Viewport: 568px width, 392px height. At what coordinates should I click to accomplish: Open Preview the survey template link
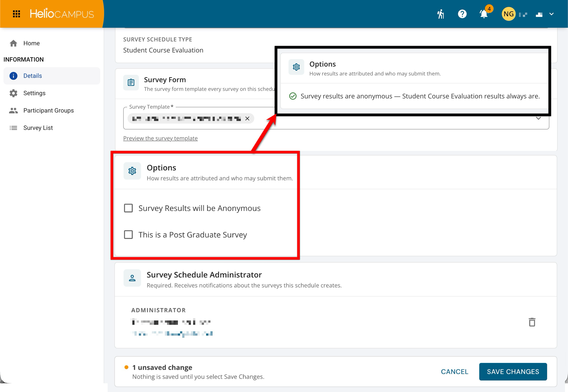click(x=160, y=138)
